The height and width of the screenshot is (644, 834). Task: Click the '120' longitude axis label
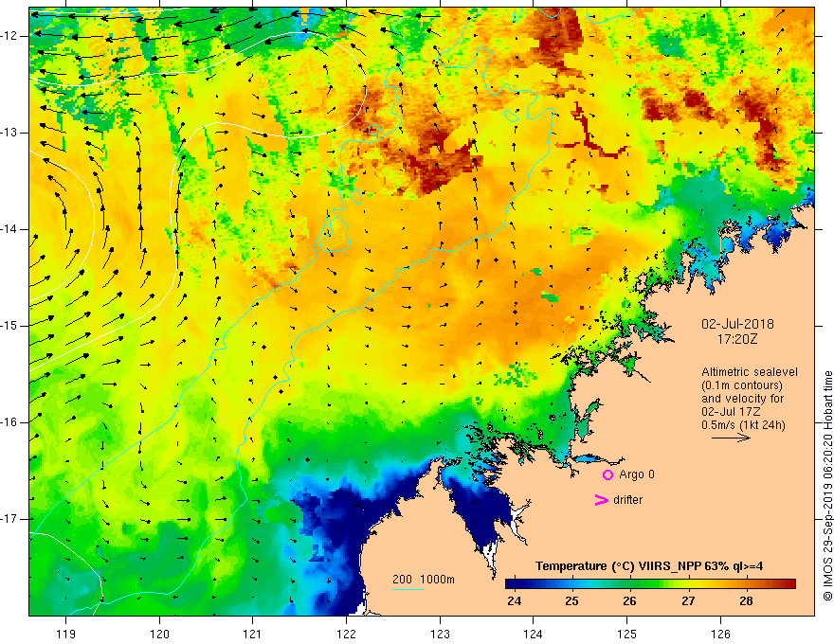pos(159,634)
